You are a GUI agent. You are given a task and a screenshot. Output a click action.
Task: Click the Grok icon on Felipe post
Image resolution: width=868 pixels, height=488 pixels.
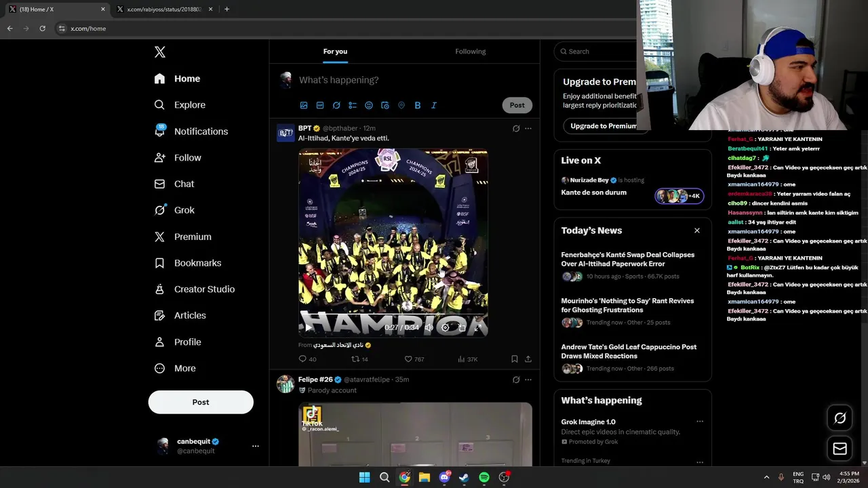pyautogui.click(x=516, y=380)
